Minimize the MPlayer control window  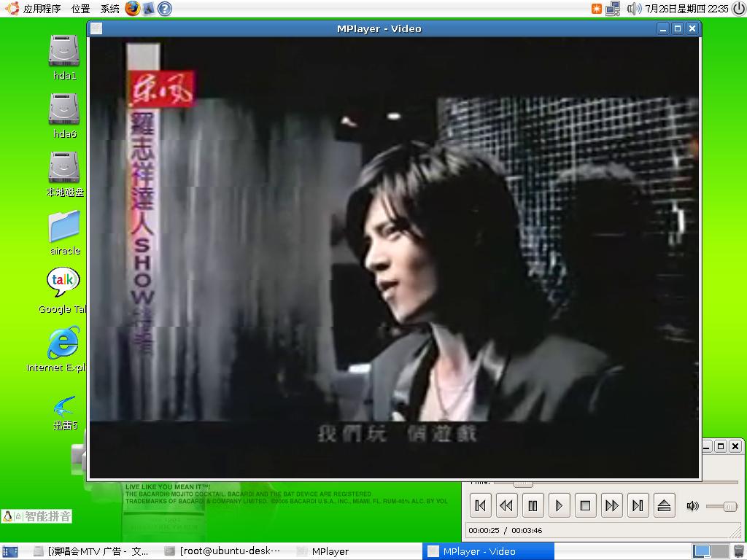706,446
